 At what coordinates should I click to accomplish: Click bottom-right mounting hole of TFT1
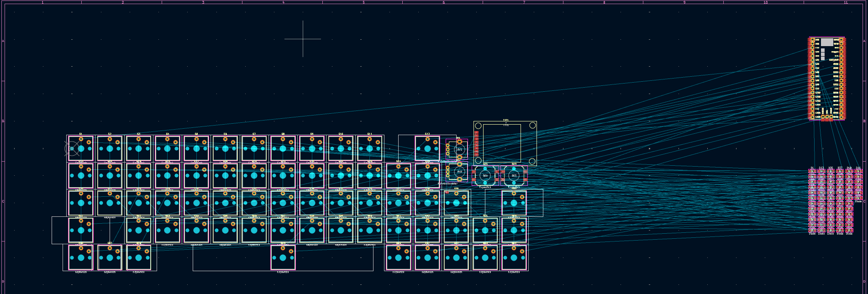point(532,161)
